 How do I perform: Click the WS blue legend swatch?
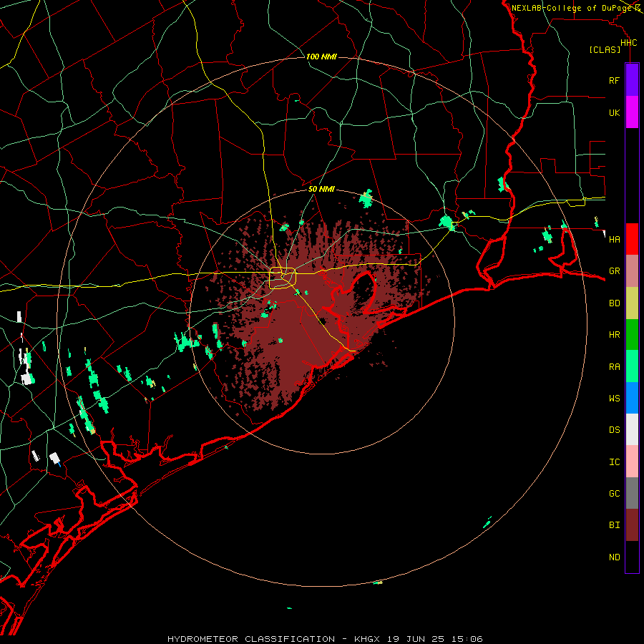632,398
